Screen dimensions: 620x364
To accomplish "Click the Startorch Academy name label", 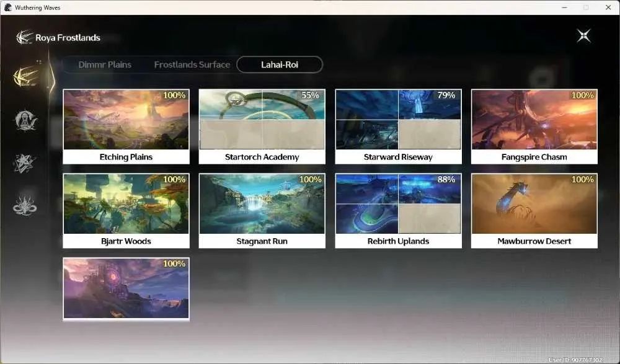I will pyautogui.click(x=262, y=157).
